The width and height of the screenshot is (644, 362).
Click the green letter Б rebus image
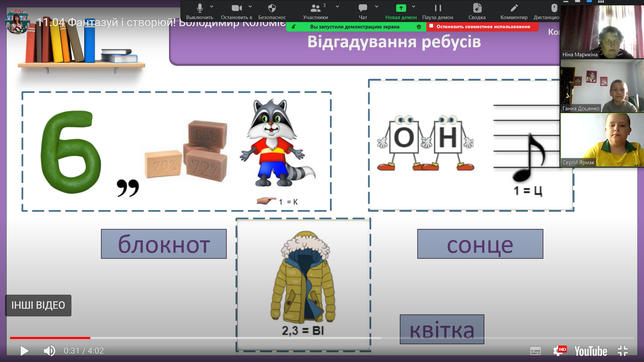(71, 152)
